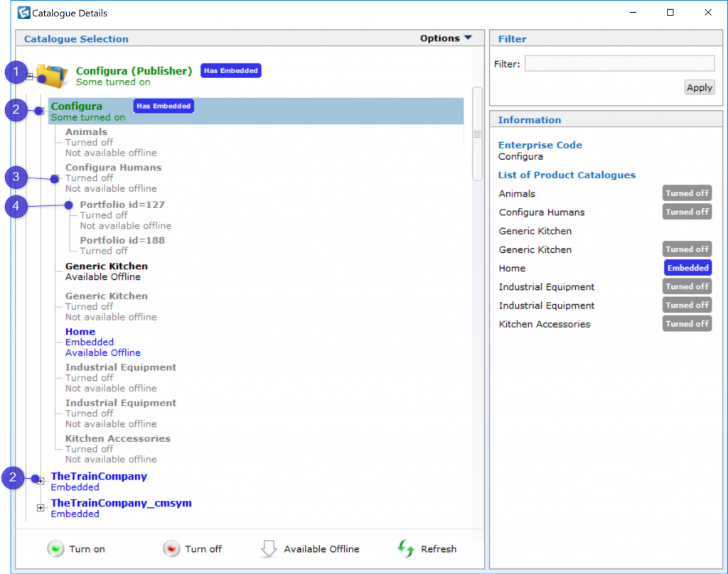Click the green Turn on icon
The width and height of the screenshot is (728, 574).
[x=55, y=548]
